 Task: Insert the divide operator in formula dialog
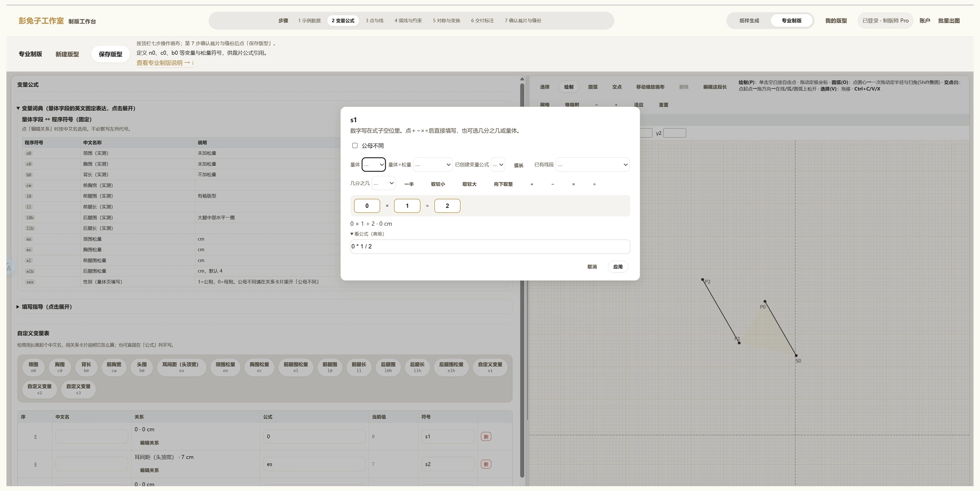pyautogui.click(x=594, y=184)
